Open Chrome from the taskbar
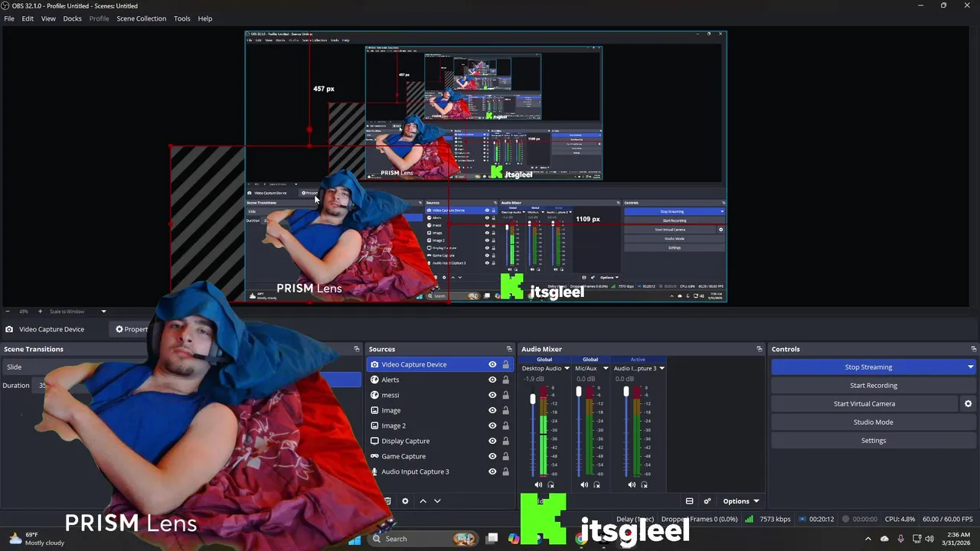 [582, 539]
